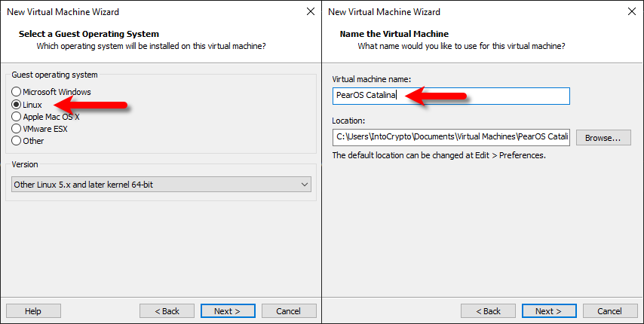The image size is (644, 324).
Task: Click 'Guest operating system' group label
Action: tap(54, 75)
